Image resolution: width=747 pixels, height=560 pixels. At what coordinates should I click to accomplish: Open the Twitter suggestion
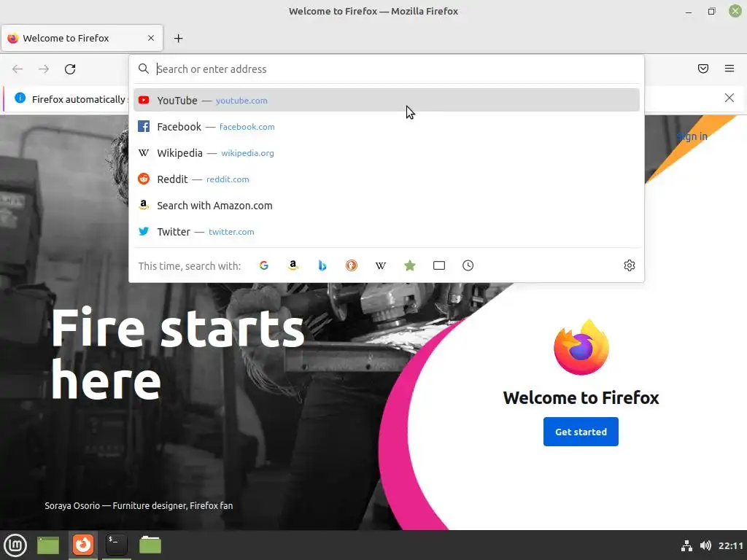coord(387,231)
